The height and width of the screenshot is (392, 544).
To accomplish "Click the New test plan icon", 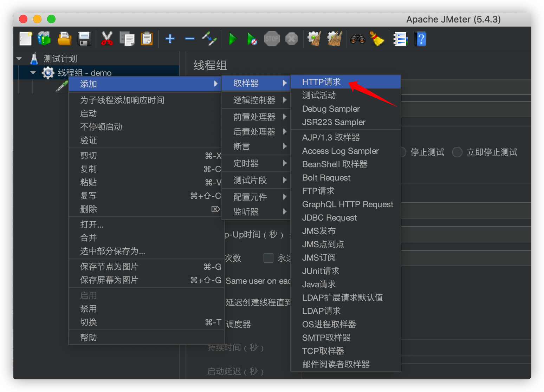I will pyautogui.click(x=25, y=39).
